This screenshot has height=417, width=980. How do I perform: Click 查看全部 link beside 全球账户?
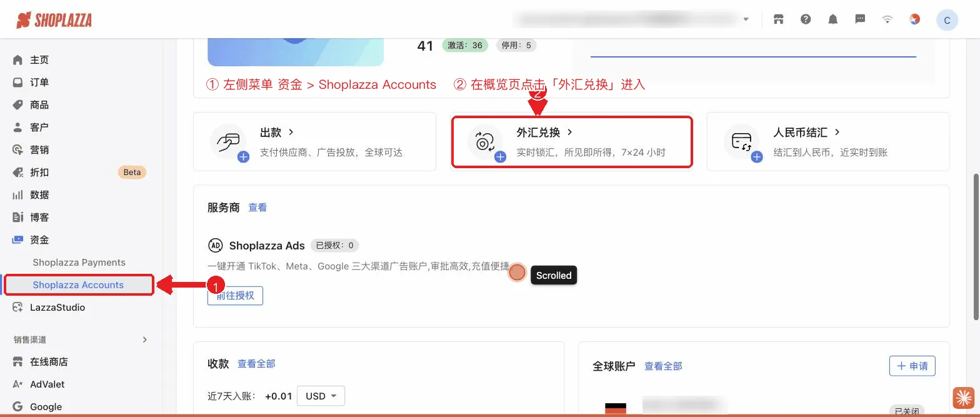click(663, 366)
